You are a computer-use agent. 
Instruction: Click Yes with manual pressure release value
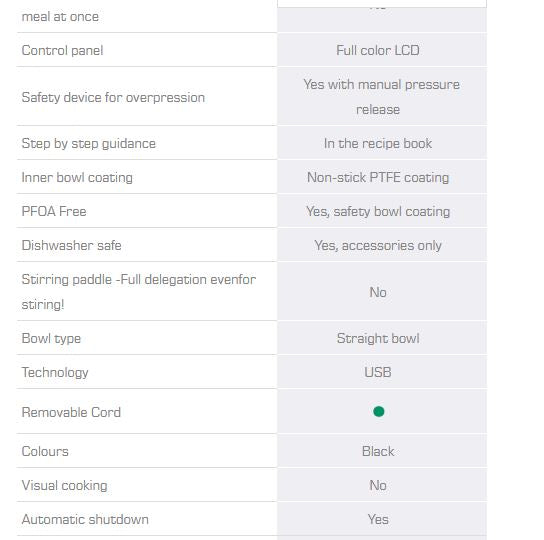click(381, 97)
